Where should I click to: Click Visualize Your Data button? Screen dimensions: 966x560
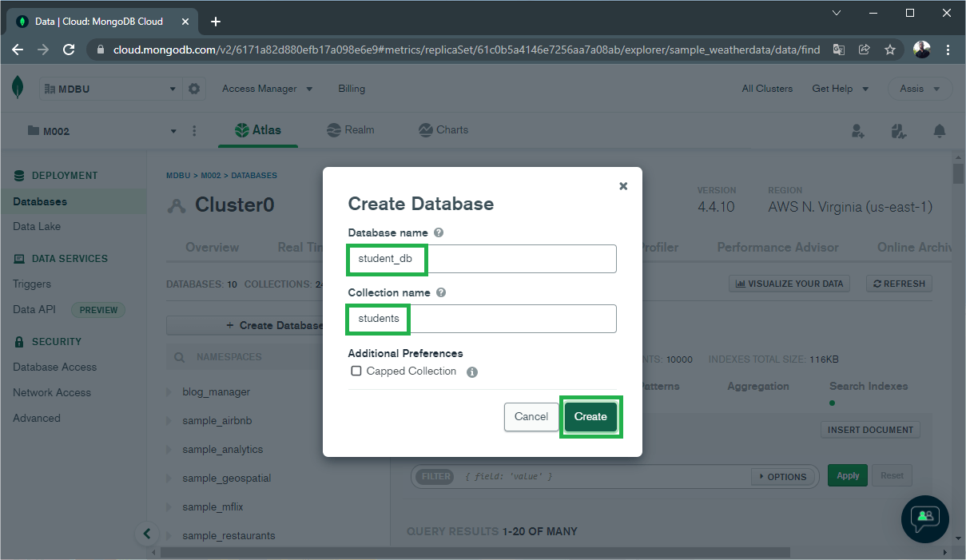tap(789, 284)
